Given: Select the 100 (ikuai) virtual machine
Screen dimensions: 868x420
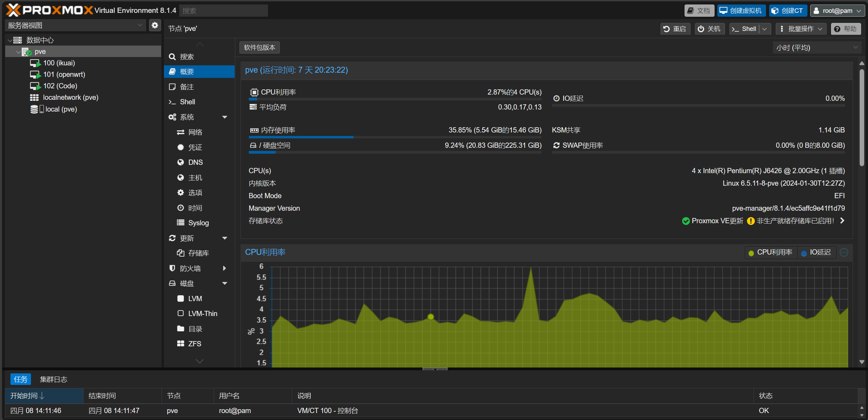Looking at the screenshot, I should [59, 63].
